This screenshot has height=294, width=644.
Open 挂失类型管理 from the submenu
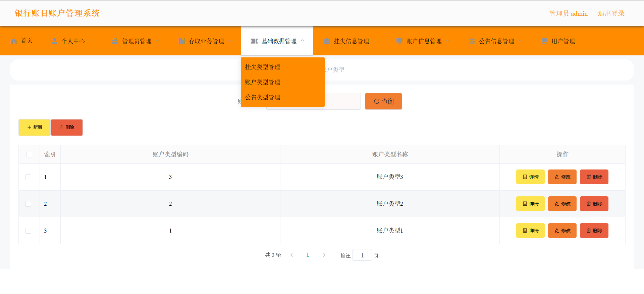(x=263, y=67)
